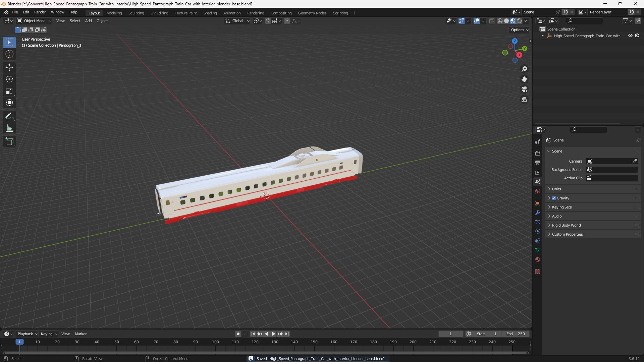Open the Render menu
The height and width of the screenshot is (362, 644).
click(40, 12)
